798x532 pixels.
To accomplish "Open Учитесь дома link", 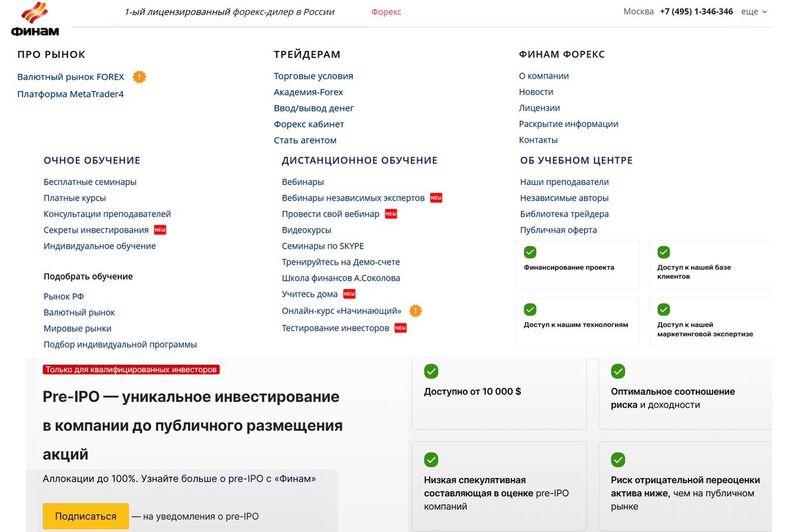I will pyautogui.click(x=310, y=294).
